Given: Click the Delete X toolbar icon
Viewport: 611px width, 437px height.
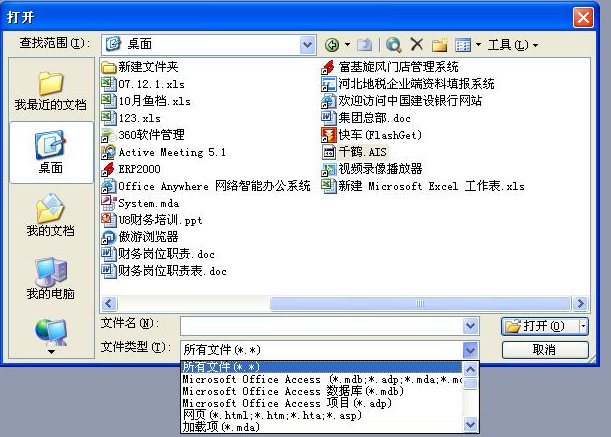Looking at the screenshot, I should [x=417, y=44].
